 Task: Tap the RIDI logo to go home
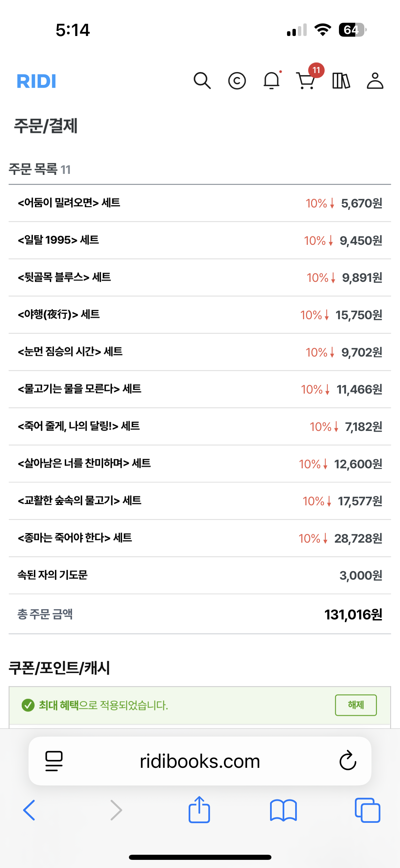[36, 81]
